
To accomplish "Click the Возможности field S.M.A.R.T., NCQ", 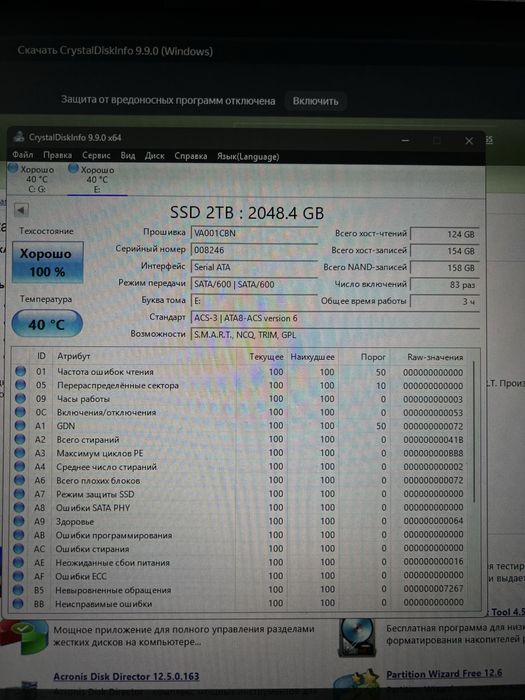I will tap(335, 334).
